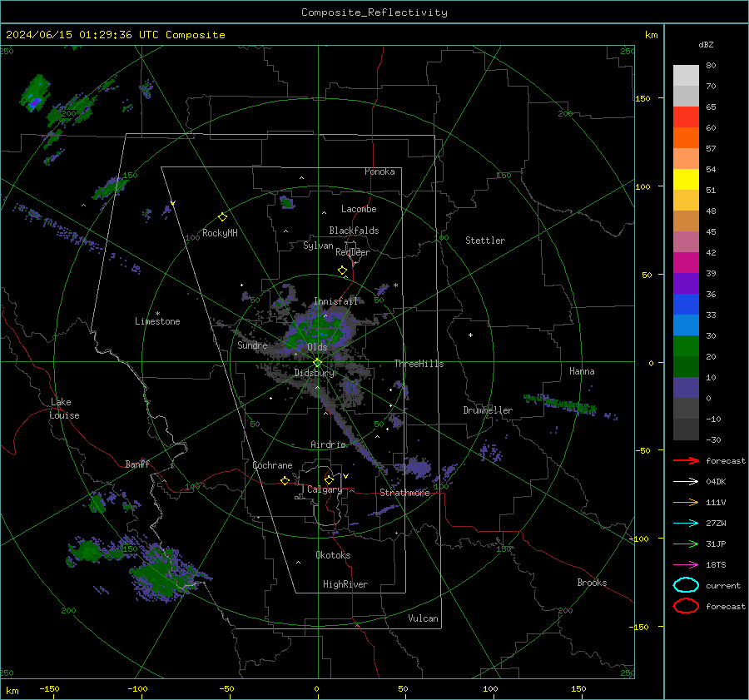Click the green echo band east of Drumheller
749x700 pixels.
(x=560, y=404)
